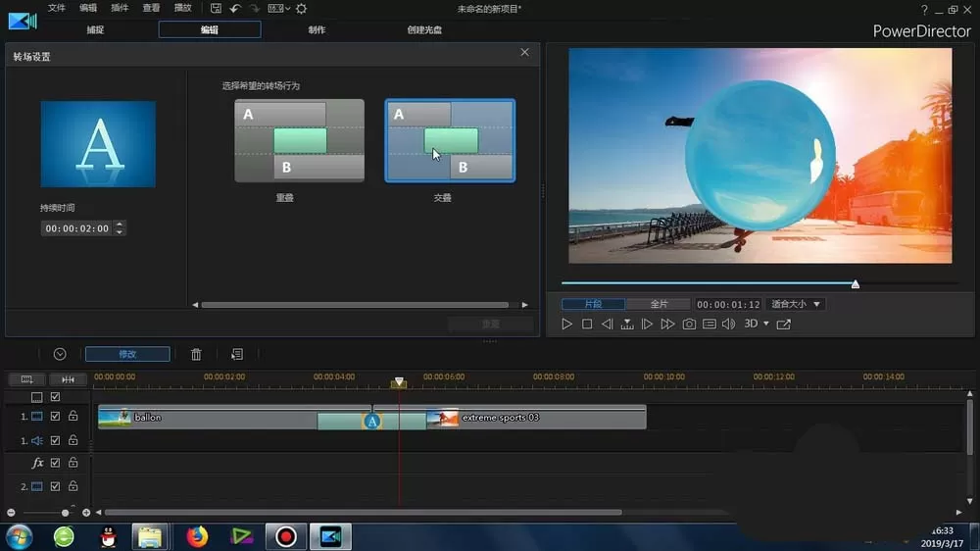Toggle the fx track checkbox
This screenshot has height=551, width=980.
pos(55,463)
